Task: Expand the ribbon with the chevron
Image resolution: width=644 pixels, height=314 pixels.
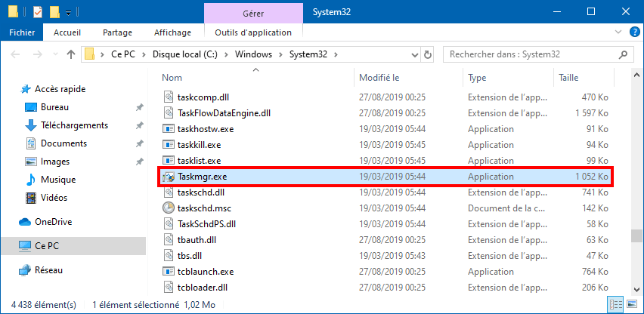Action: coord(618,32)
